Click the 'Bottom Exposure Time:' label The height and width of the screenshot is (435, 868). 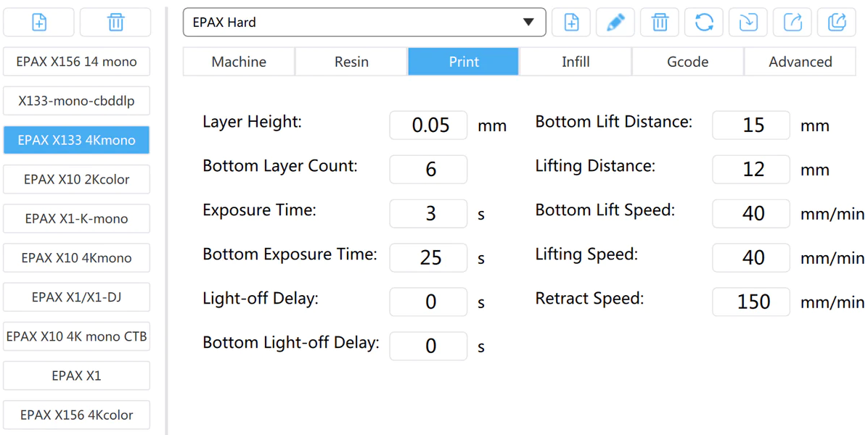[290, 254]
